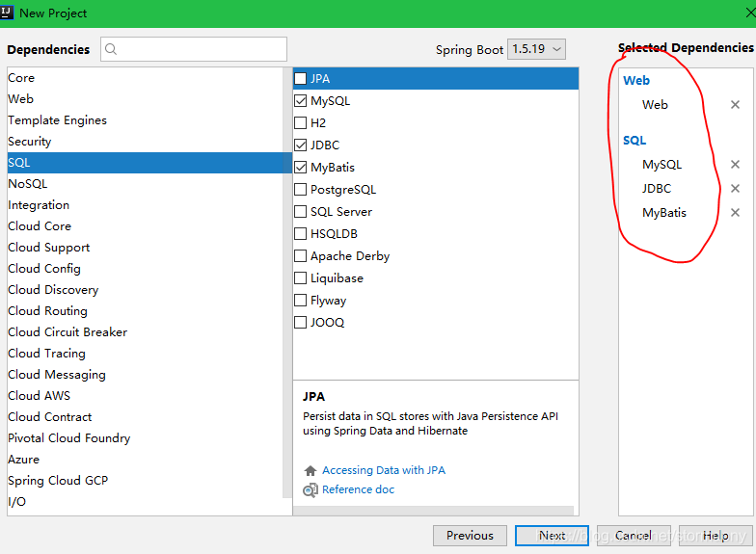
Task: Tick the JOOQ checkbox
Action: click(301, 322)
